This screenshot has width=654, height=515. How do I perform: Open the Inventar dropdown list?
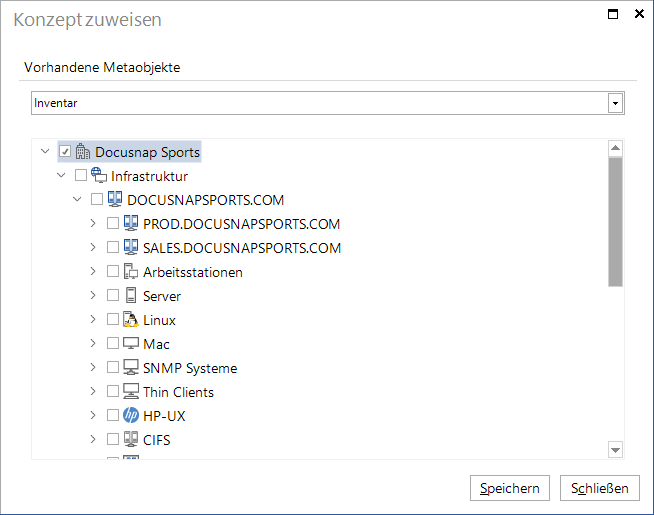pyautogui.click(x=615, y=103)
